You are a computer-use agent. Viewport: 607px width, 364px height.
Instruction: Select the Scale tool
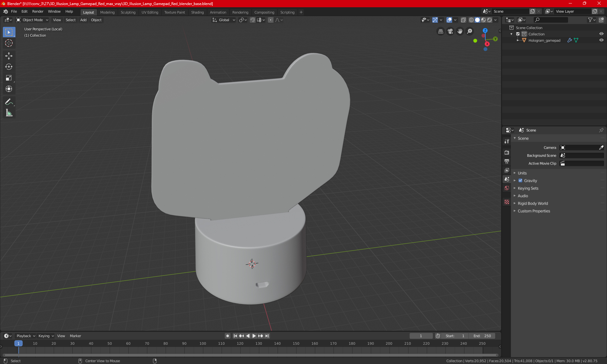(9, 78)
